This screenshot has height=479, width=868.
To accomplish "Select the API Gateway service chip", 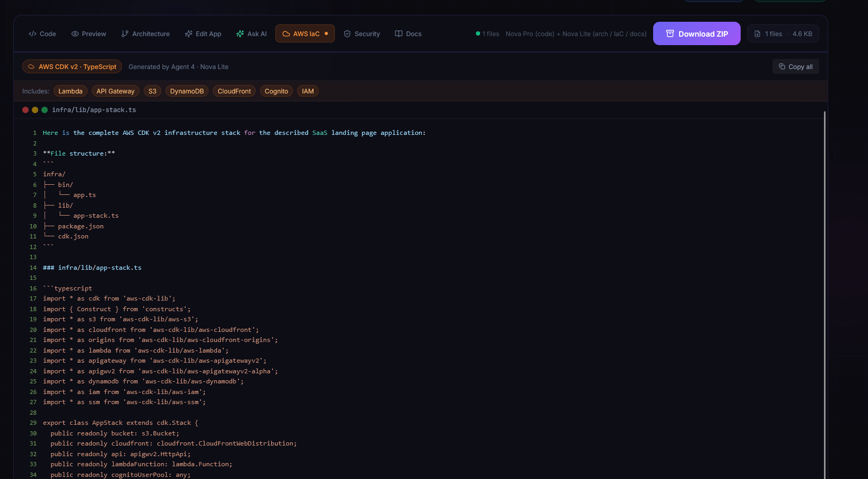I will tap(116, 91).
